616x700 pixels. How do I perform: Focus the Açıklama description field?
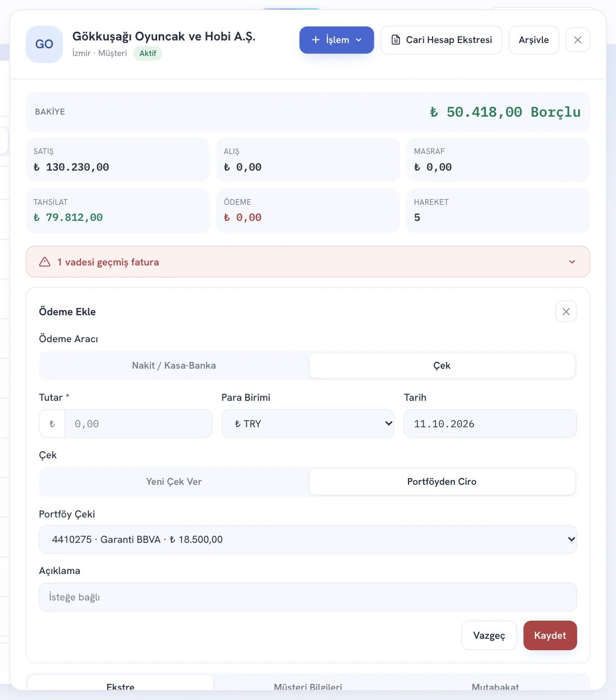point(308,597)
